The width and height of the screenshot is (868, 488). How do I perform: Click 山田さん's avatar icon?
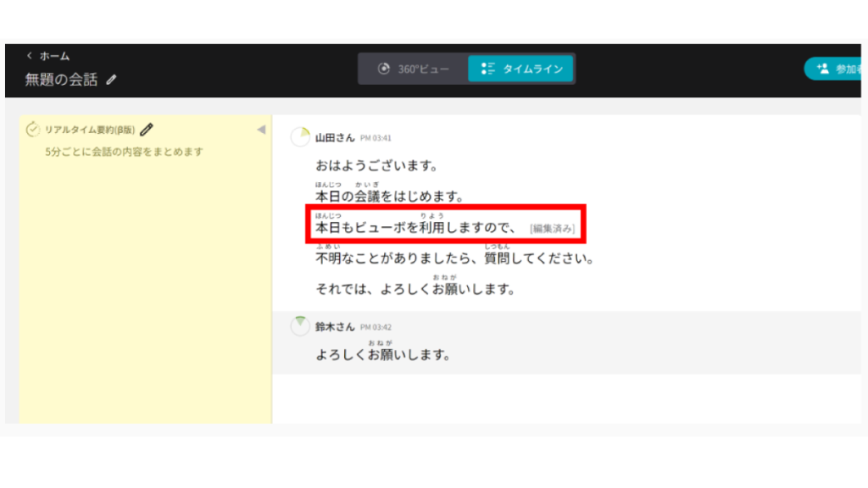(300, 137)
